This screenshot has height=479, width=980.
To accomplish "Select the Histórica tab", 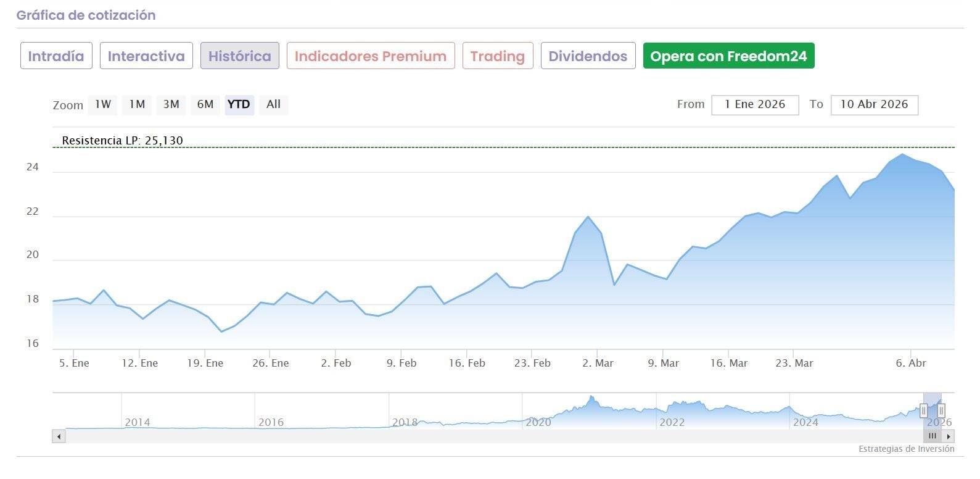I will click(x=239, y=56).
